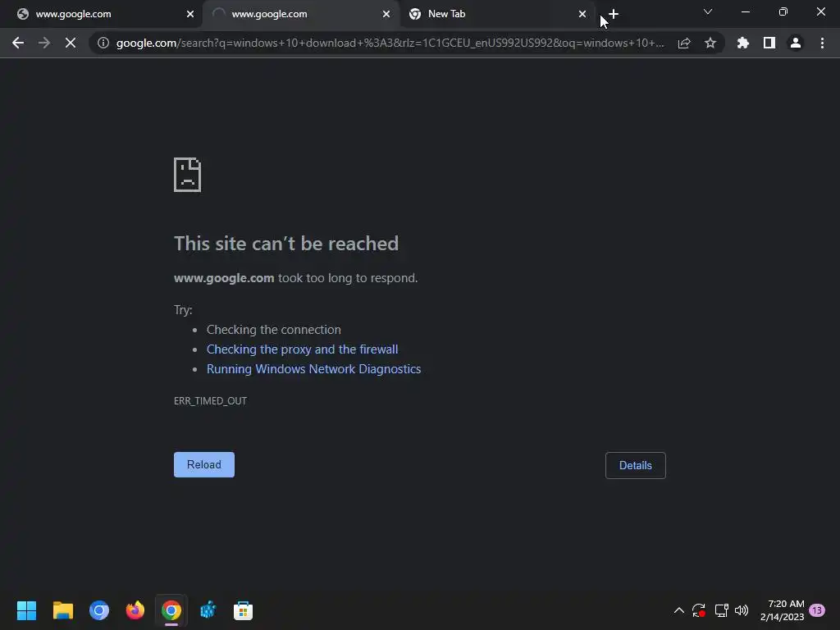Image resolution: width=840 pixels, height=630 pixels.
Task: Select the loading www.google.com tab
Action: pyautogui.click(x=300, y=15)
